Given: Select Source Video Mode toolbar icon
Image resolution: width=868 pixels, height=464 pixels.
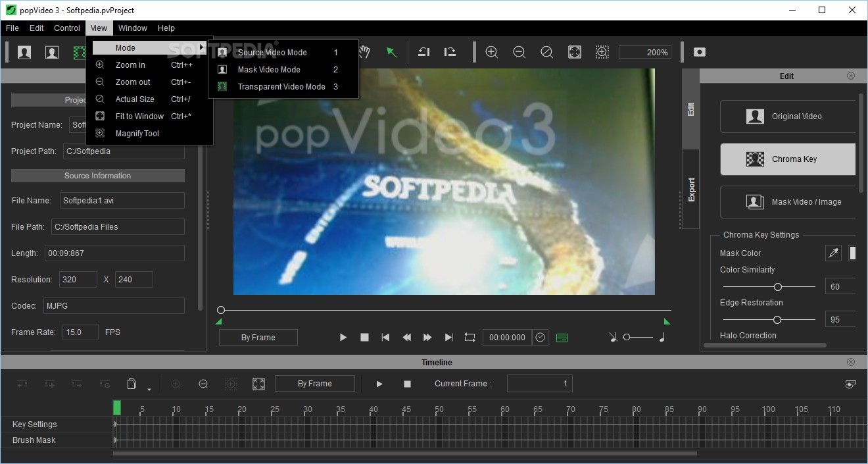Looking at the screenshot, I should 24,52.
